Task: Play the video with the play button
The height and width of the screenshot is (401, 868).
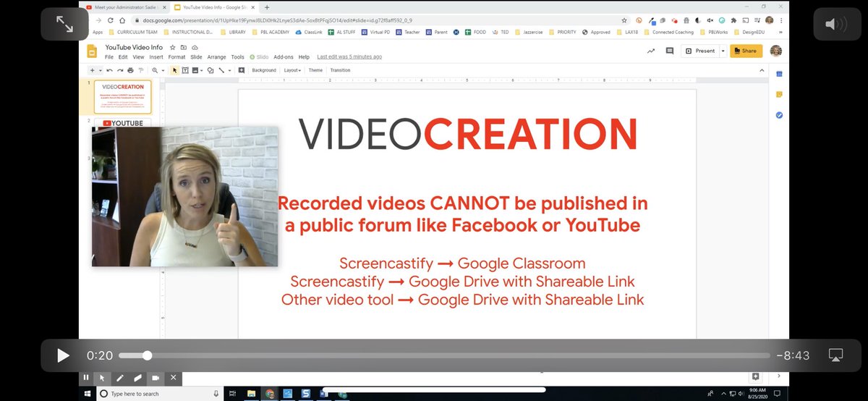Action: click(63, 355)
